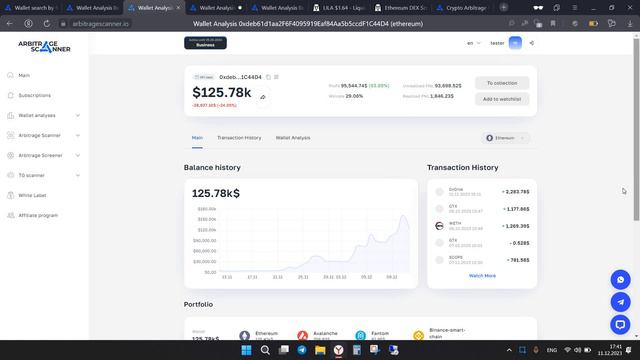The width and height of the screenshot is (640, 360).
Task: Click the icon next to $125.78k balance
Action: coord(263,97)
